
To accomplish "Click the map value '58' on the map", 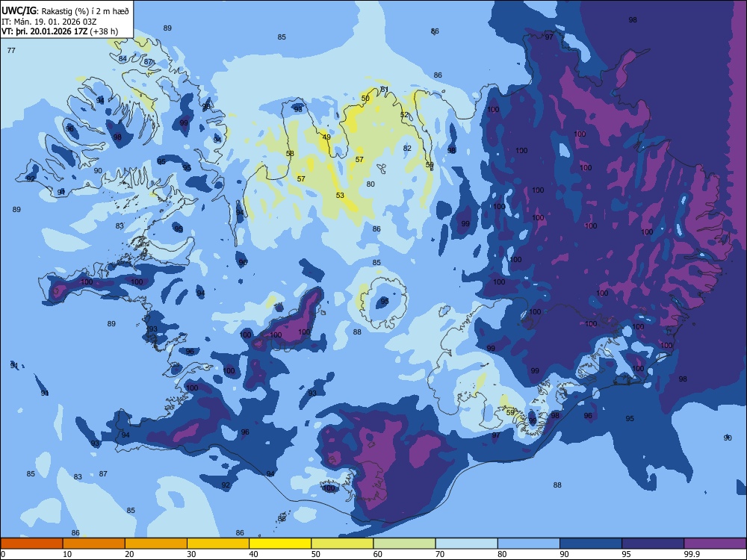I will [x=290, y=153].
